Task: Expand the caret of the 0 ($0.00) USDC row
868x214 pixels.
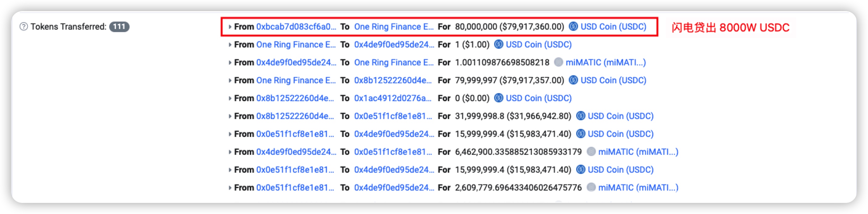Action: tap(230, 98)
